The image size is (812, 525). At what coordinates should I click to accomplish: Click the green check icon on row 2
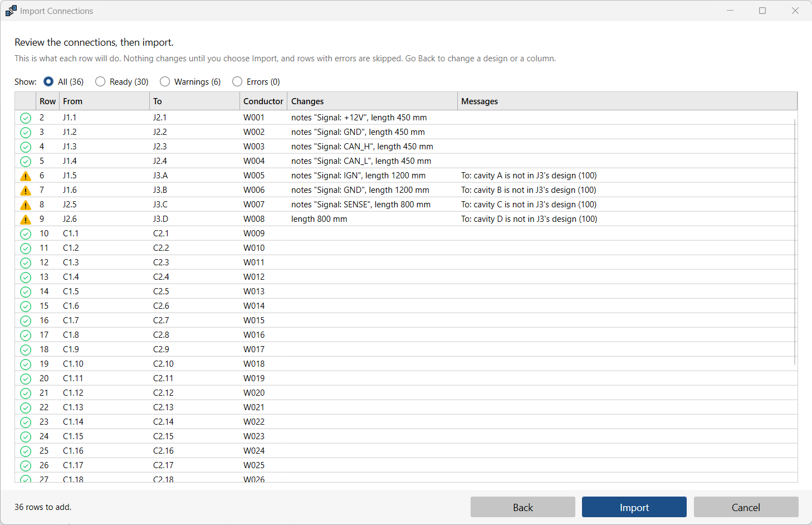pos(26,118)
